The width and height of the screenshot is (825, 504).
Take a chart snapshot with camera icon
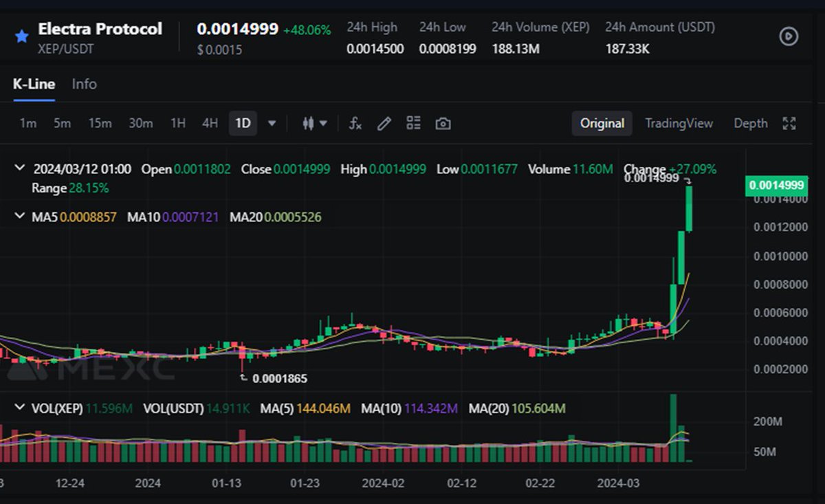(443, 124)
